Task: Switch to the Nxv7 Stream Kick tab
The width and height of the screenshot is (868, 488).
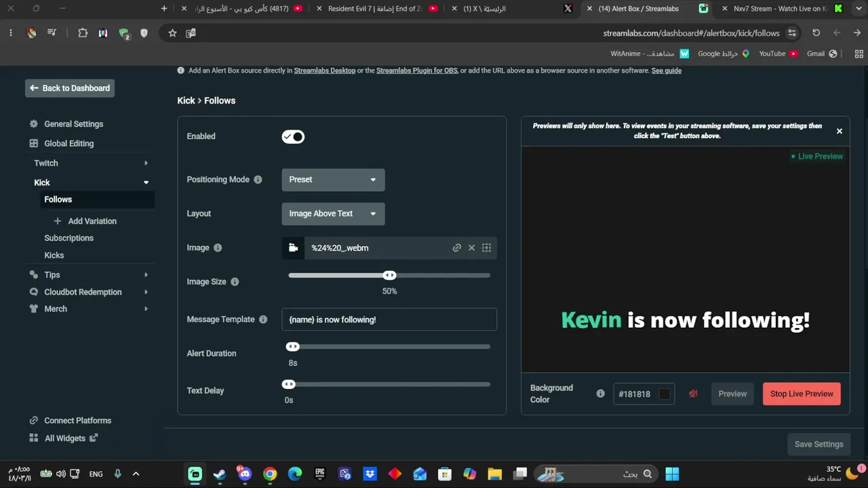Action: (782, 9)
